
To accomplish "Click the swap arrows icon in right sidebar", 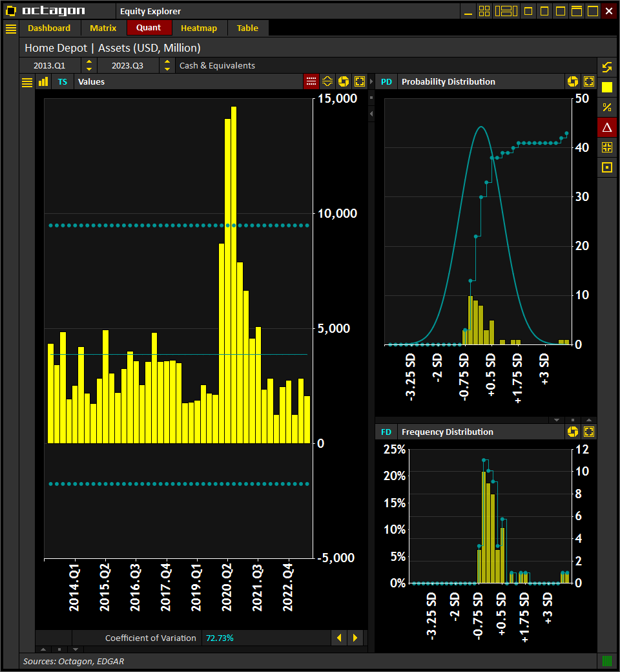I will 607,67.
